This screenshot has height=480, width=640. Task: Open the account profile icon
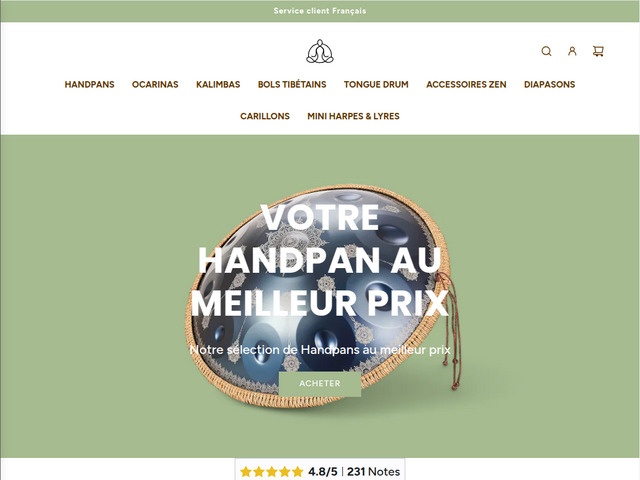pyautogui.click(x=572, y=51)
